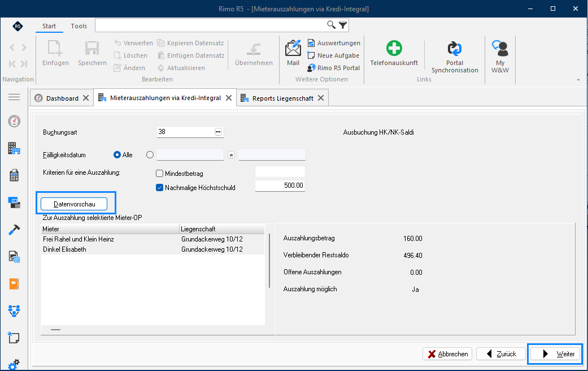The image size is (588, 371).
Task: Open the people group sidebar icon
Action: [x=14, y=310]
